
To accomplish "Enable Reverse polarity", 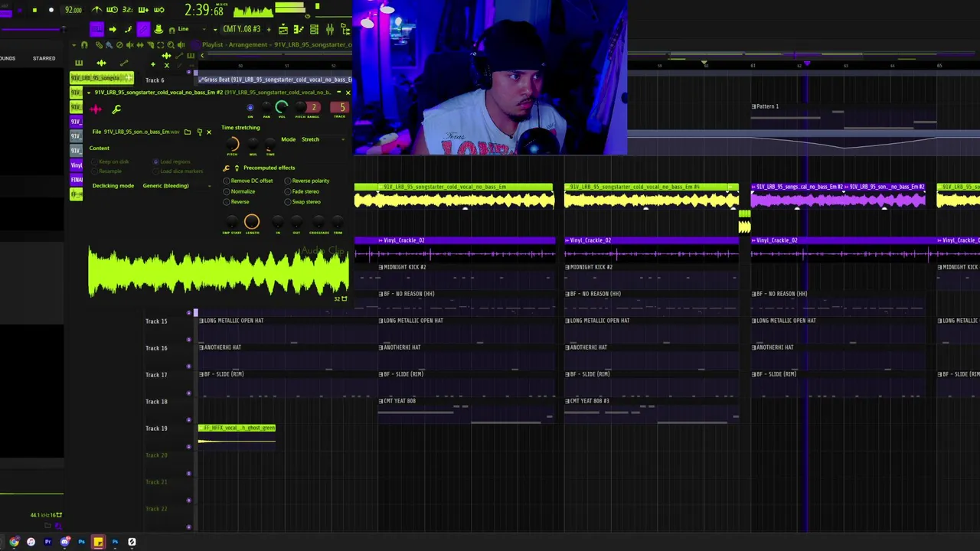I will (307, 181).
